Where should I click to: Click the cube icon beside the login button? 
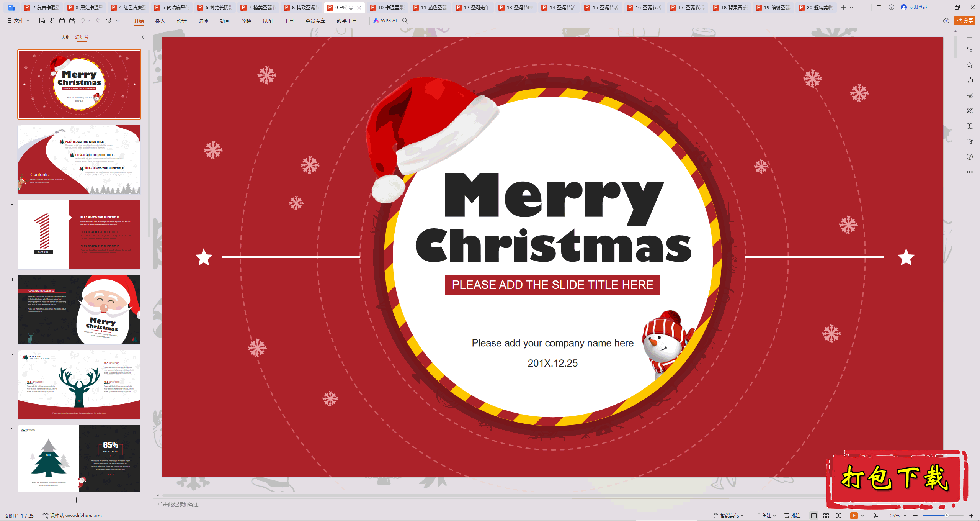[x=892, y=7]
